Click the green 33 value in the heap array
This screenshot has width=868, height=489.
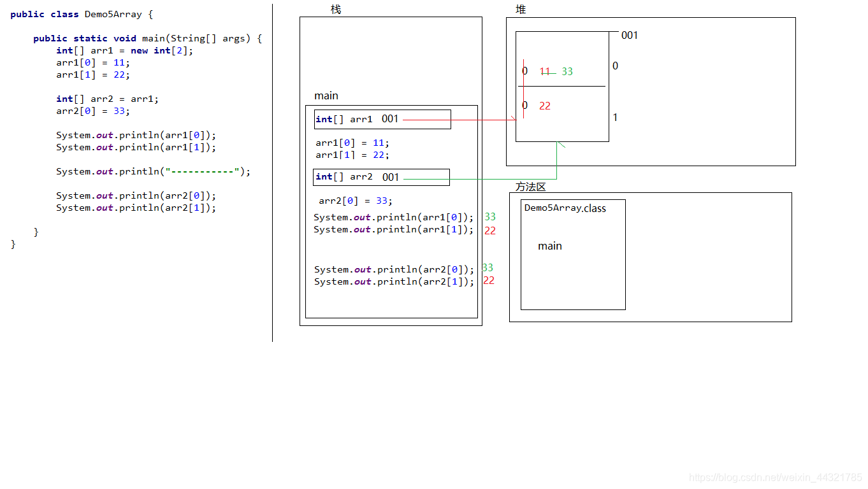567,71
